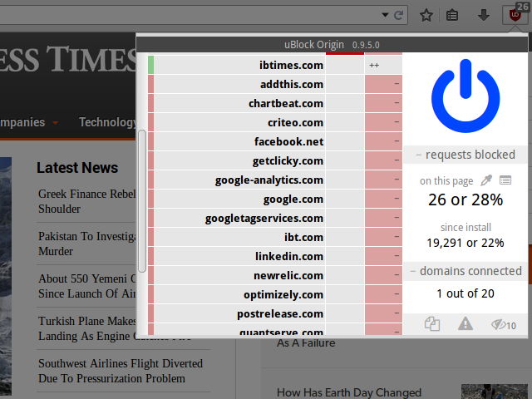The width and height of the screenshot is (532, 399).
Task: Click the local rule cell for google-analytics.com
Action: pos(383,180)
